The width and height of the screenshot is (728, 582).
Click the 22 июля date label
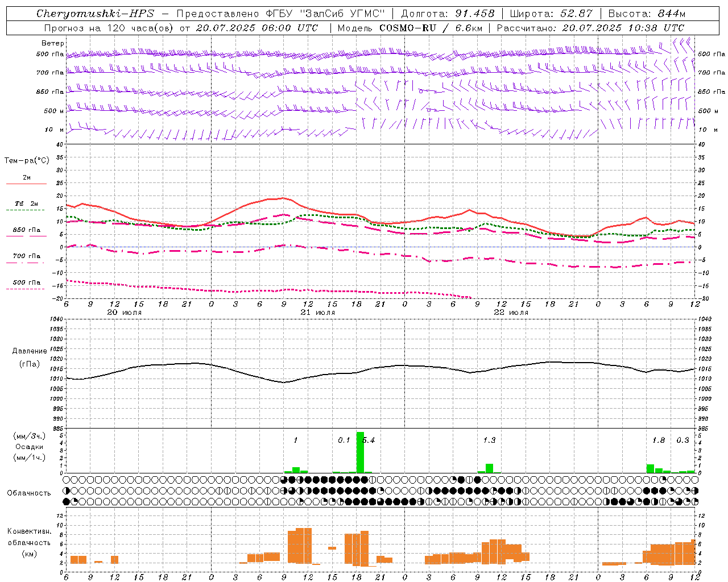511,313
